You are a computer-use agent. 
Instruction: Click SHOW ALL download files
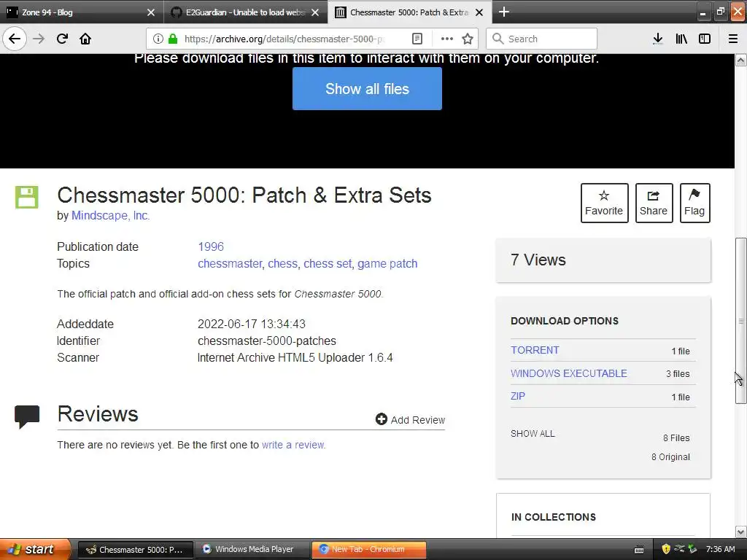(x=533, y=434)
